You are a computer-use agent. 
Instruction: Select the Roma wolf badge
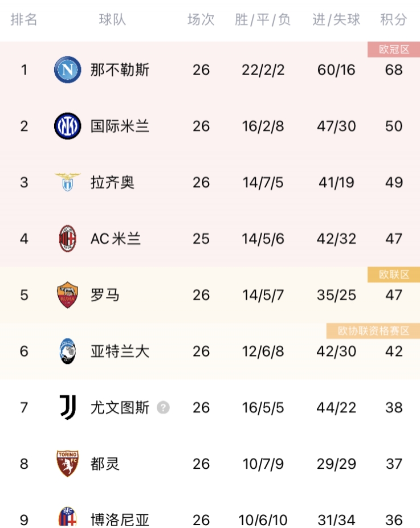pos(67,294)
